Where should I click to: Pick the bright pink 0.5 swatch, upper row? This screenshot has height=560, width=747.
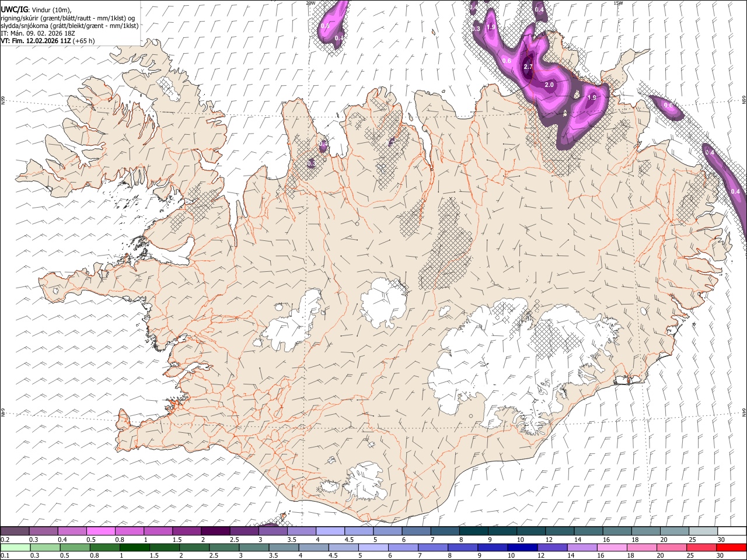pyautogui.click(x=101, y=531)
